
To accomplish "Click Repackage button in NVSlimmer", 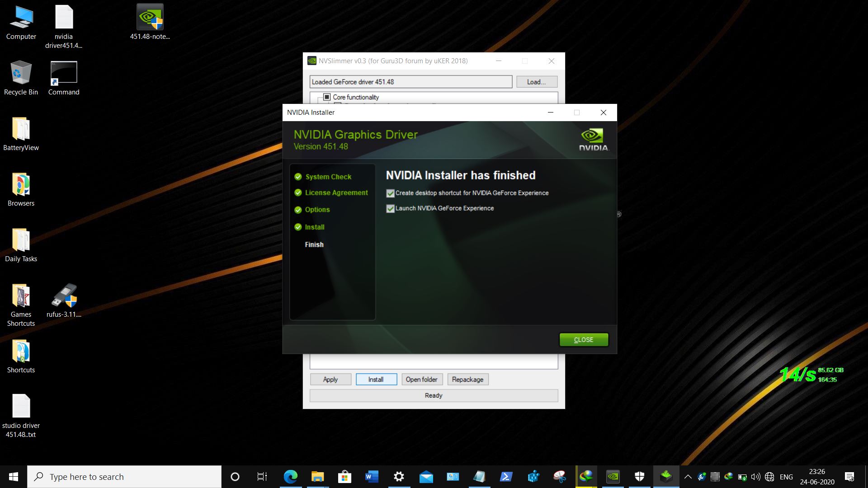I will (468, 380).
